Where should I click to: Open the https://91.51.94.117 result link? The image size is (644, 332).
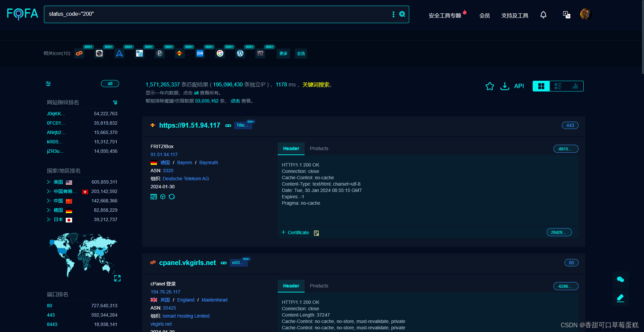pos(190,125)
